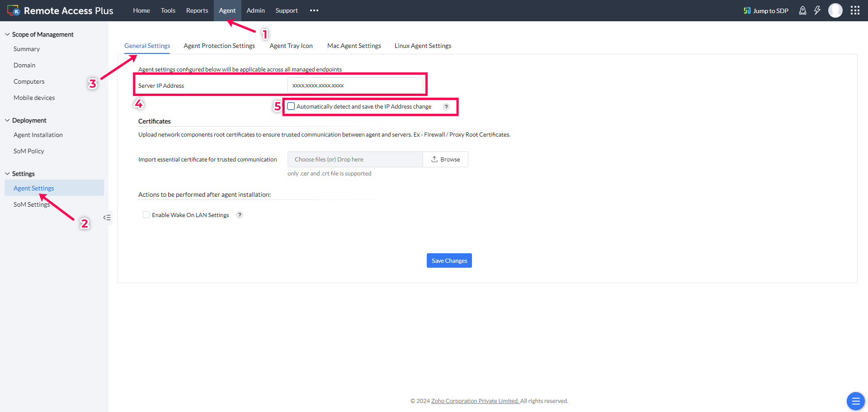
Task: Switch to General Settings tab
Action: click(147, 46)
